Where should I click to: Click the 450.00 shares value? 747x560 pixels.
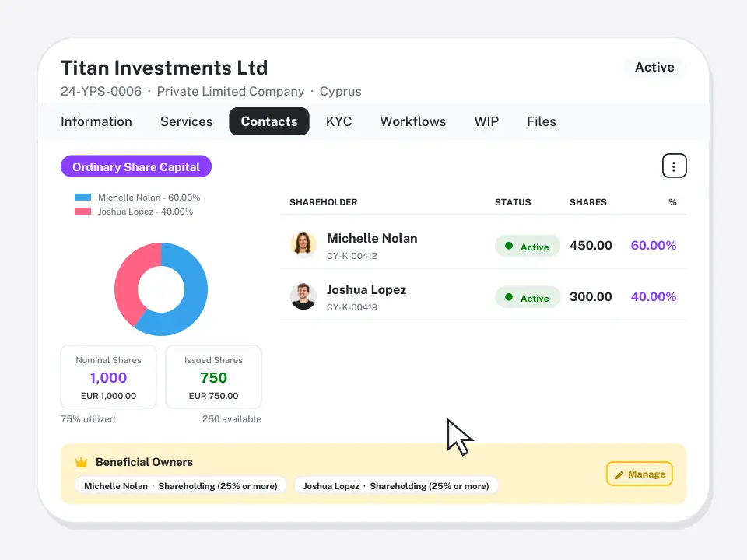(x=591, y=245)
